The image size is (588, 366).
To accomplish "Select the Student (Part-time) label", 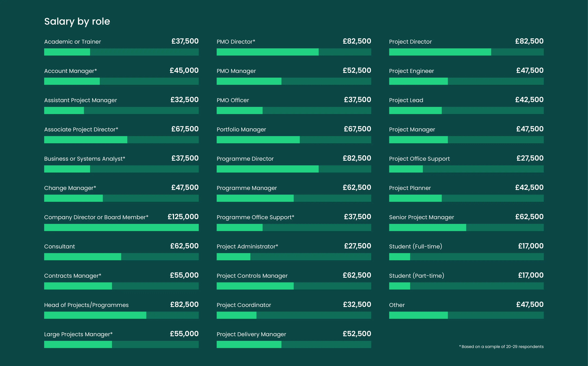I will [x=416, y=276].
